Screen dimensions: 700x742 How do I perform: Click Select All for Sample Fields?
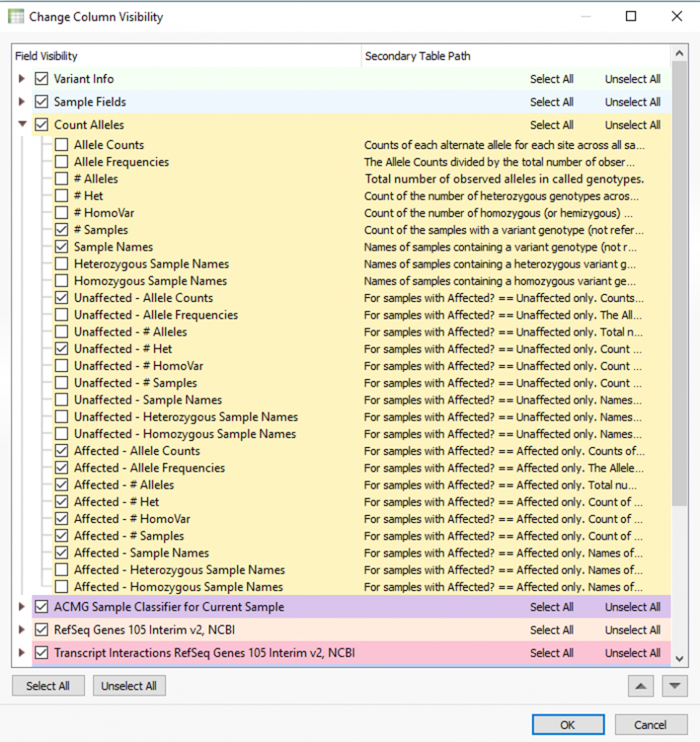pos(552,101)
